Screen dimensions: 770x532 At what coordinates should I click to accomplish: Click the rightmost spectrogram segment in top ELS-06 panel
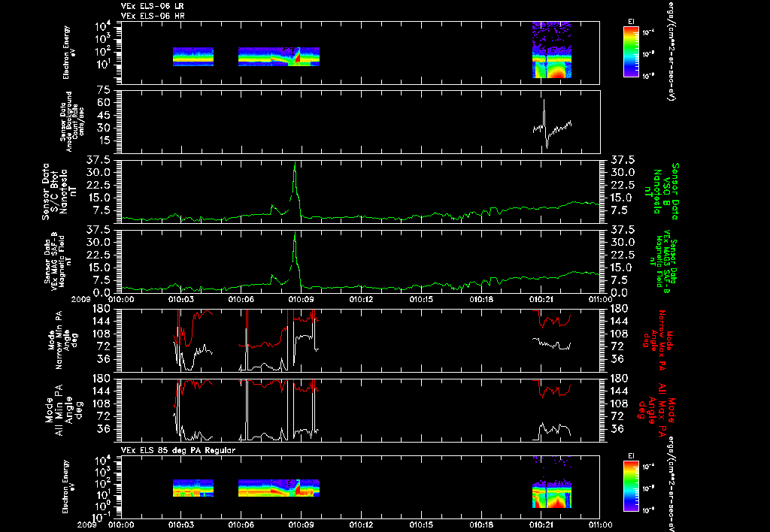[552, 50]
